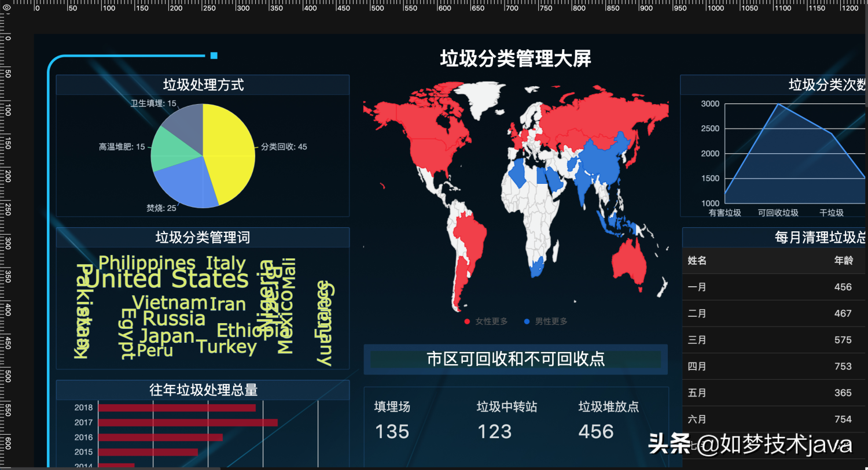This screenshot has width=868, height=470.
Task: Click the 年龄 column header
Action: [x=843, y=261]
